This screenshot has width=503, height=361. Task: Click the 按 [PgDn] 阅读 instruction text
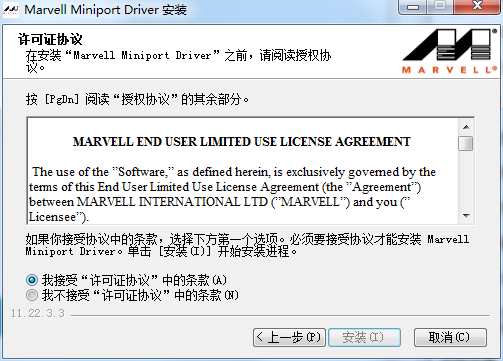point(137,99)
